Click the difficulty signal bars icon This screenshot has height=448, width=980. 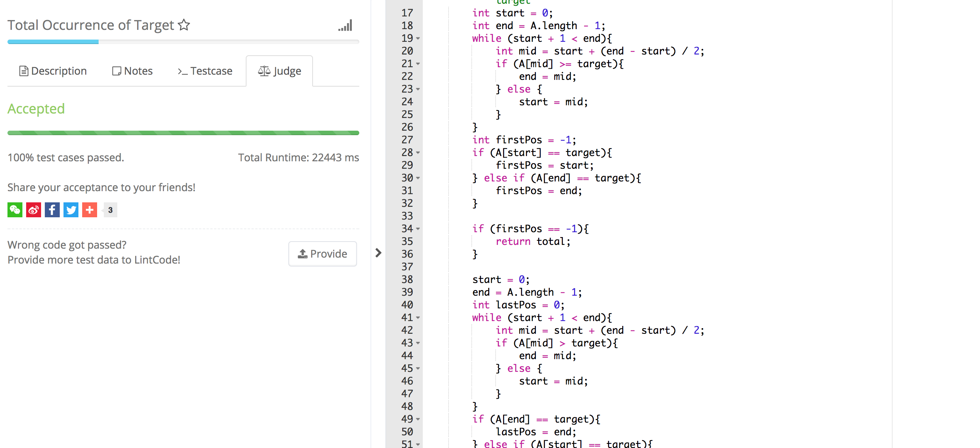345,25
